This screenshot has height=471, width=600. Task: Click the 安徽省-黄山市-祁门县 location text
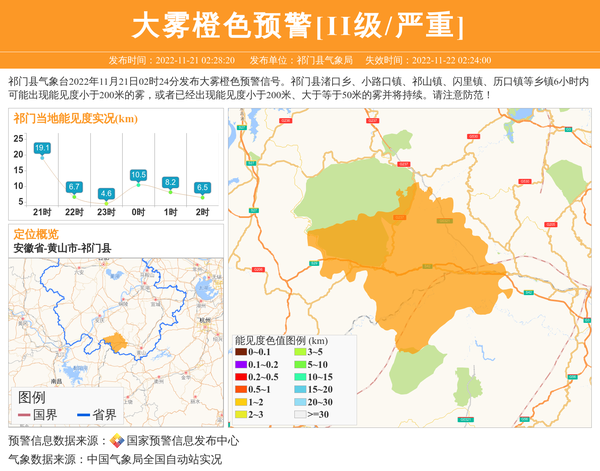(x=62, y=247)
